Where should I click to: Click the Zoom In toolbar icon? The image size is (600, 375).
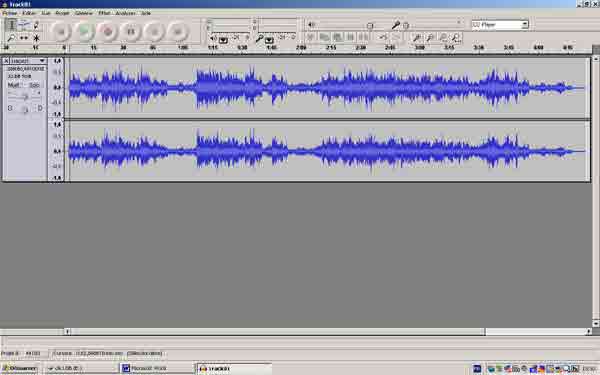click(x=417, y=37)
